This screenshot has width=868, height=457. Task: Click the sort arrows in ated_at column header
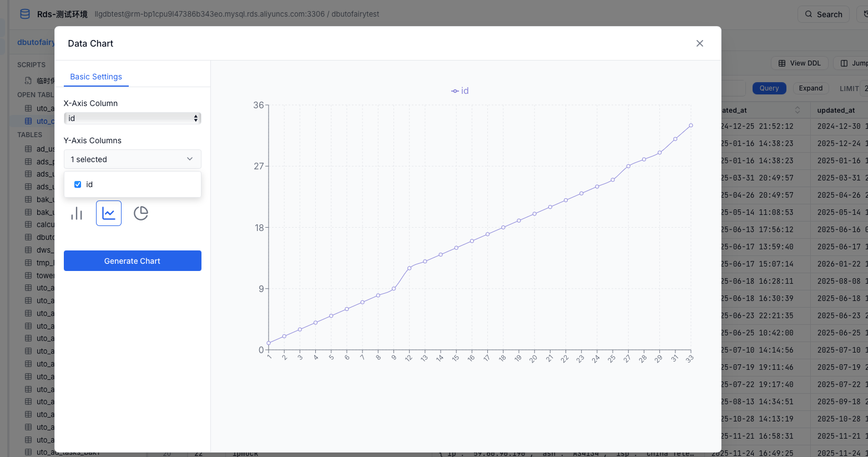click(798, 110)
